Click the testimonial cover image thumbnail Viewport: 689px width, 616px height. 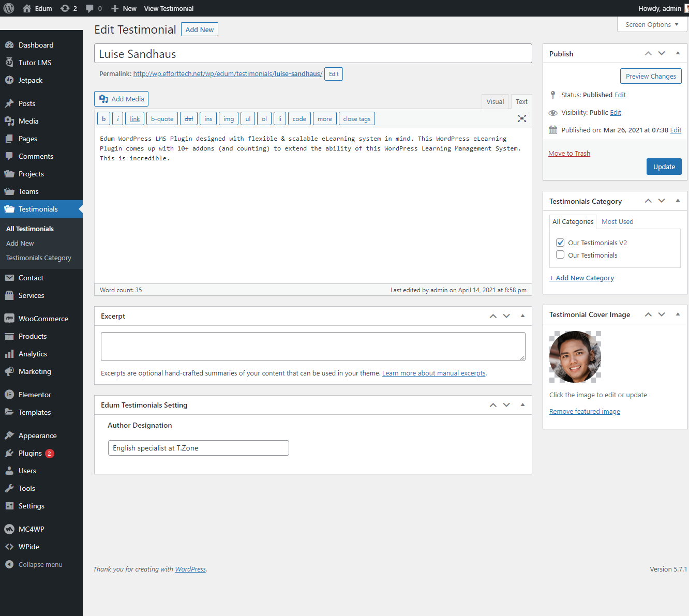click(575, 357)
